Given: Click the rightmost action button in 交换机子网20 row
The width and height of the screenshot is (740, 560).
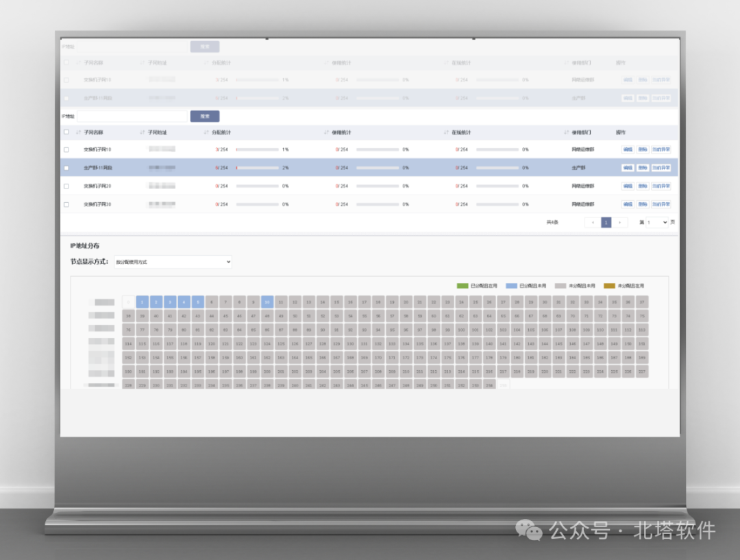Looking at the screenshot, I should pos(661,186).
